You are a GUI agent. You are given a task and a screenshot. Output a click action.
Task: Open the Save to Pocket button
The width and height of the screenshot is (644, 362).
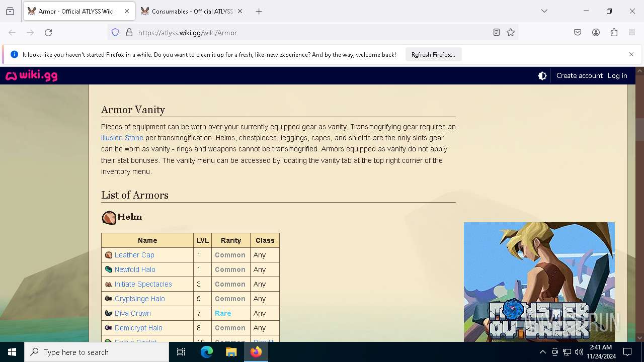578,33
